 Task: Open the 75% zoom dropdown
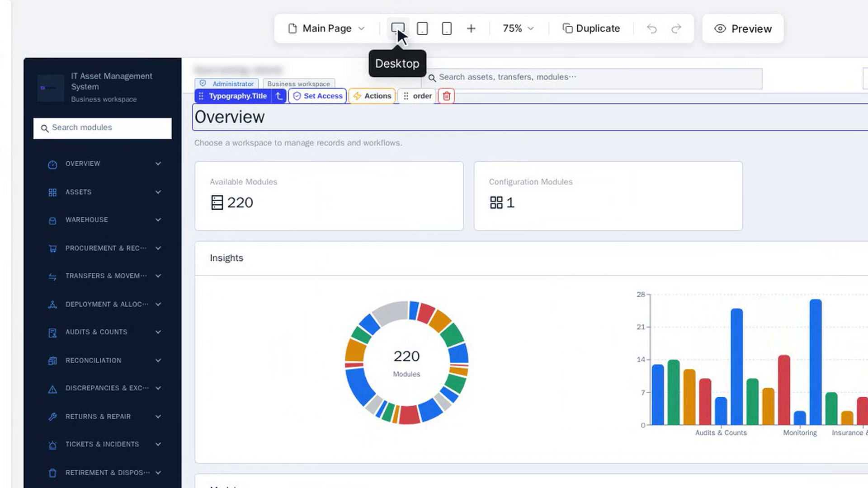point(518,28)
